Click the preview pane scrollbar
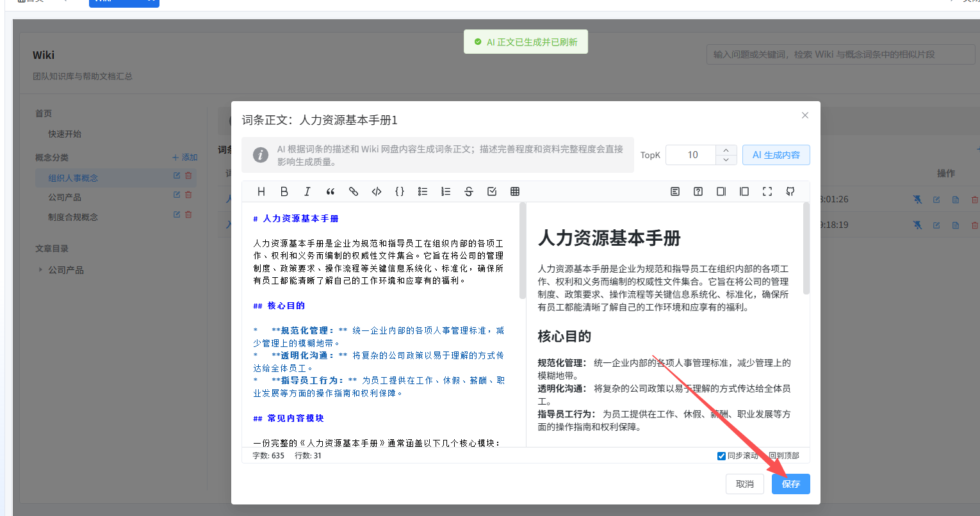The width and height of the screenshot is (980, 516). [x=806, y=248]
